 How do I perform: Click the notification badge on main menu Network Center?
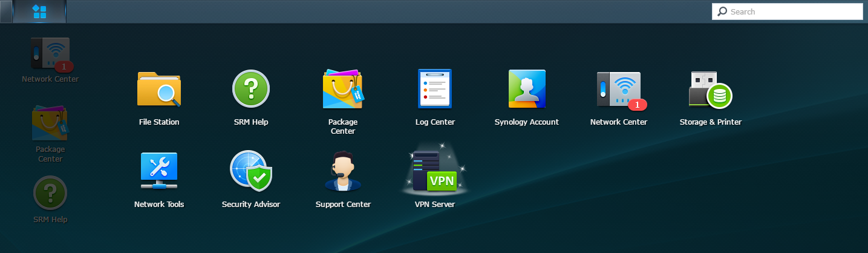point(638,105)
